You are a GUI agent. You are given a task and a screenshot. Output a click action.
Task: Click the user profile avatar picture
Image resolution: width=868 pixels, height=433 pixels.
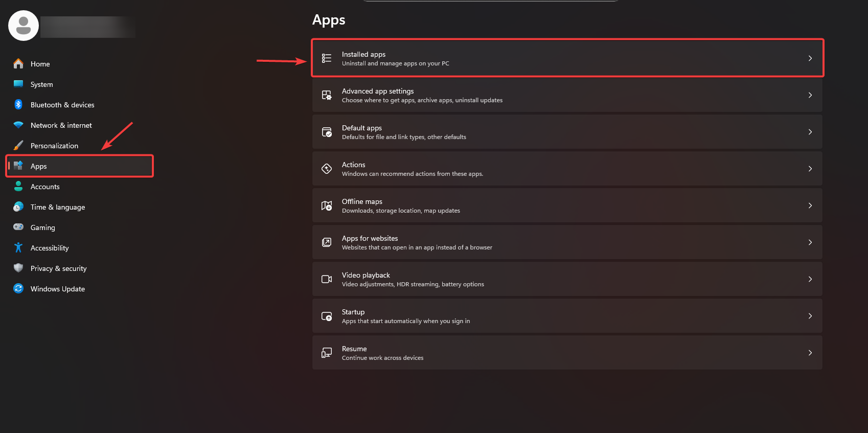tap(24, 26)
